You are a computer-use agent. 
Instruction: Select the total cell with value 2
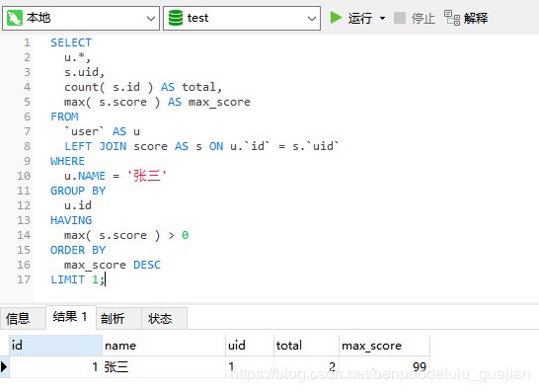[306, 367]
